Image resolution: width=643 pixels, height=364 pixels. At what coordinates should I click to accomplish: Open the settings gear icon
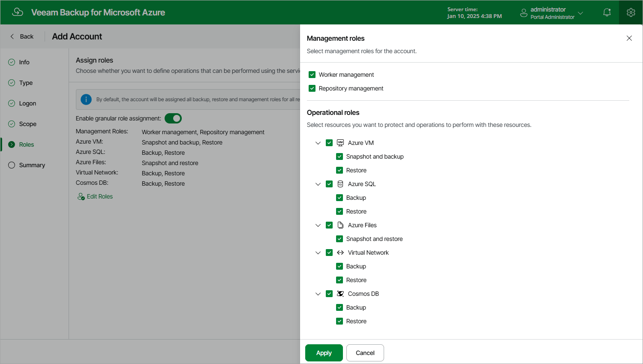tap(631, 12)
